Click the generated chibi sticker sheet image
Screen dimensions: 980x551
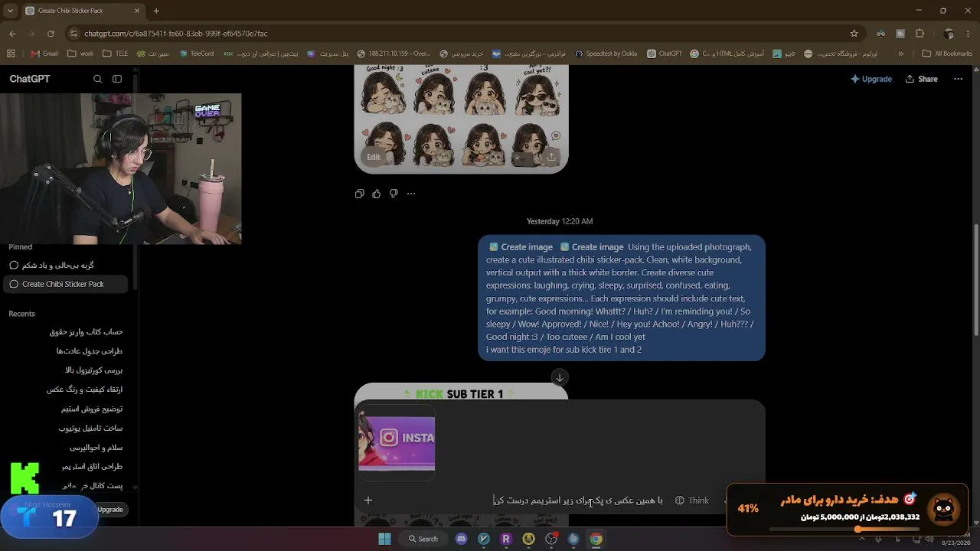[461, 119]
